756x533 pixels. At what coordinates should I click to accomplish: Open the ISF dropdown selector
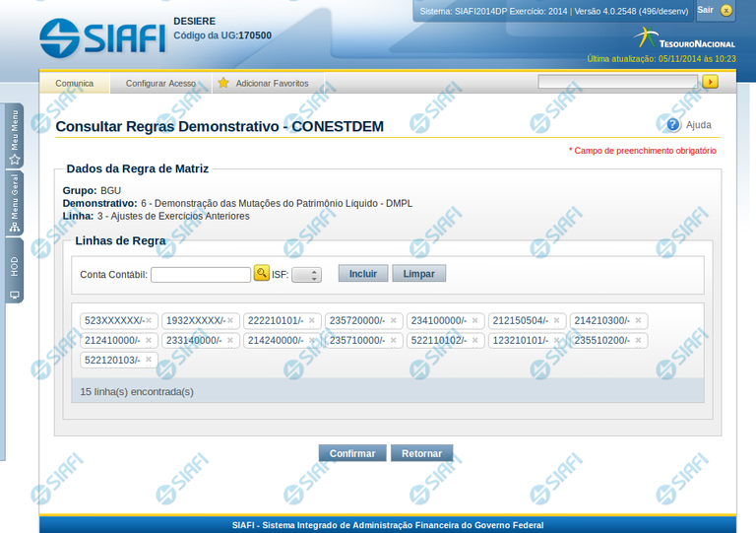(306, 275)
